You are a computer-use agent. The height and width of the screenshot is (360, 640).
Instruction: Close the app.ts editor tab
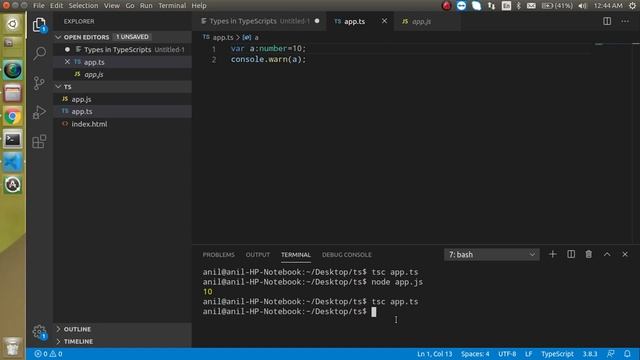(x=384, y=21)
